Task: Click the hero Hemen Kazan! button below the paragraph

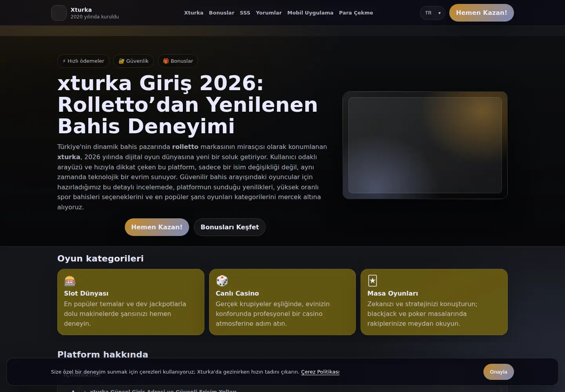Action: tap(157, 227)
